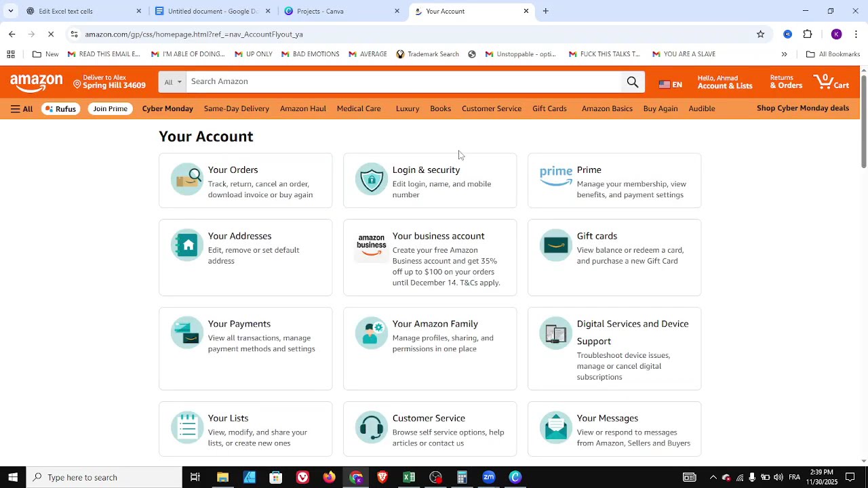The height and width of the screenshot is (488, 868).
Task: Show hidden system tray icons
Action: tap(713, 477)
